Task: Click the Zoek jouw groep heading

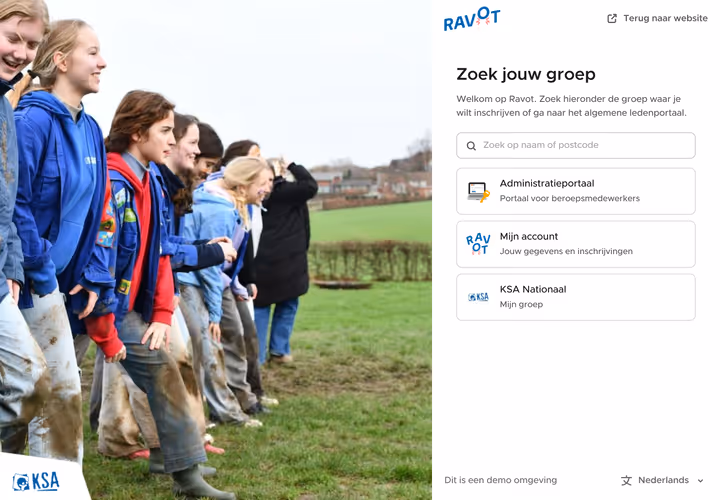Action: 526,74
